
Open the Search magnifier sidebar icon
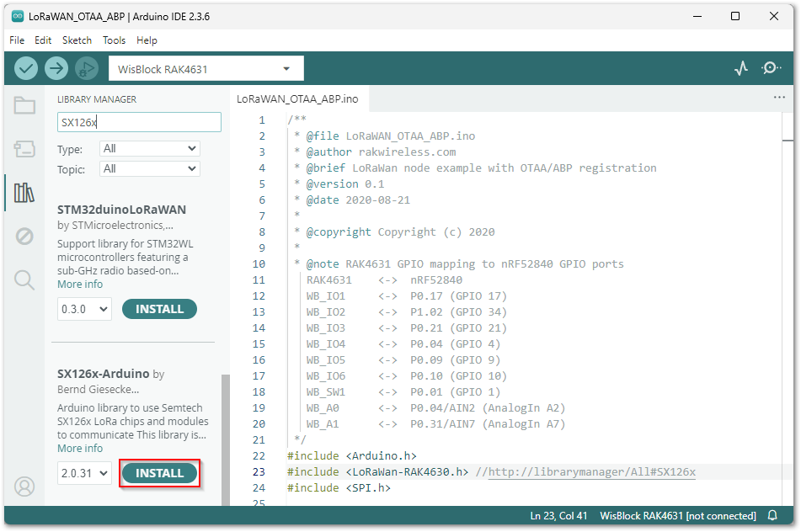click(x=24, y=279)
